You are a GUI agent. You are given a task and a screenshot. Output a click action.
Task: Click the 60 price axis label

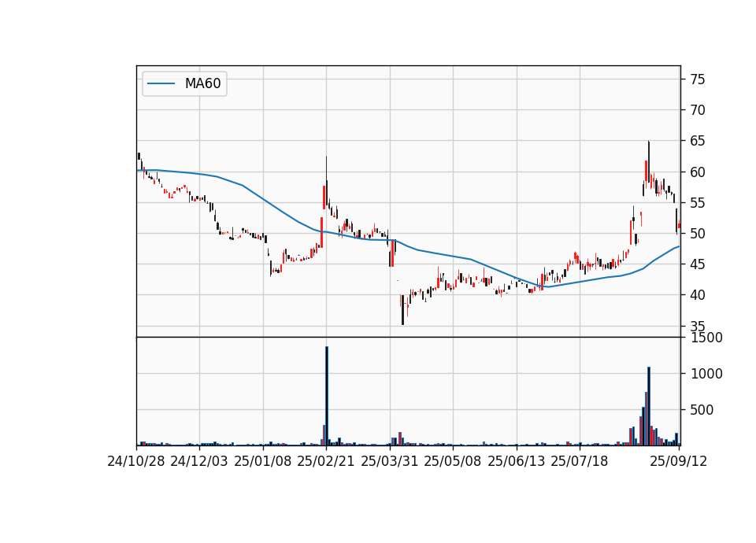(698, 172)
